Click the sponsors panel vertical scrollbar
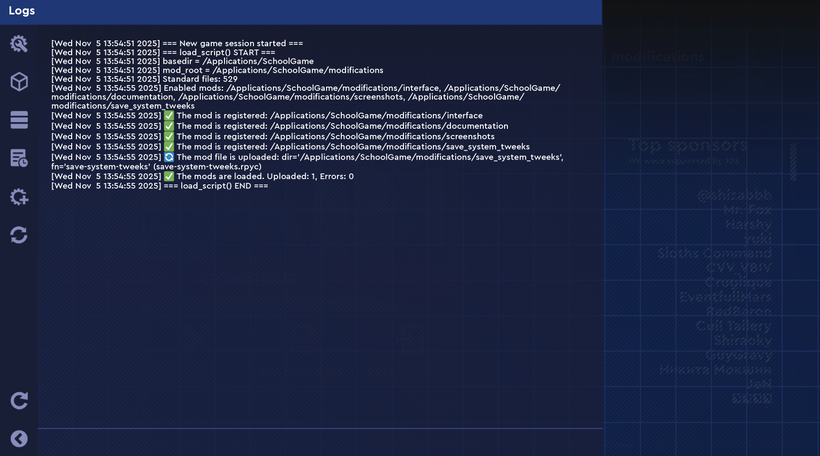This screenshot has width=820, height=456. click(793, 162)
